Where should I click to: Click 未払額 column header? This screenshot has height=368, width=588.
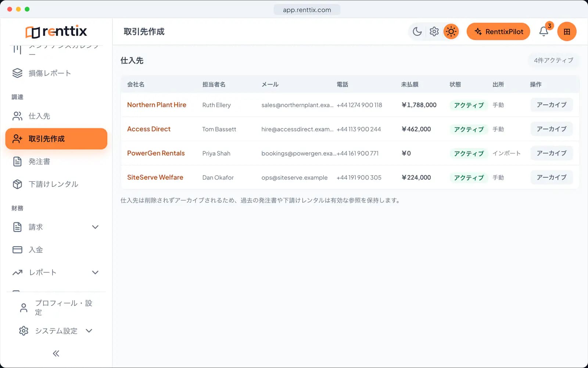pos(410,84)
